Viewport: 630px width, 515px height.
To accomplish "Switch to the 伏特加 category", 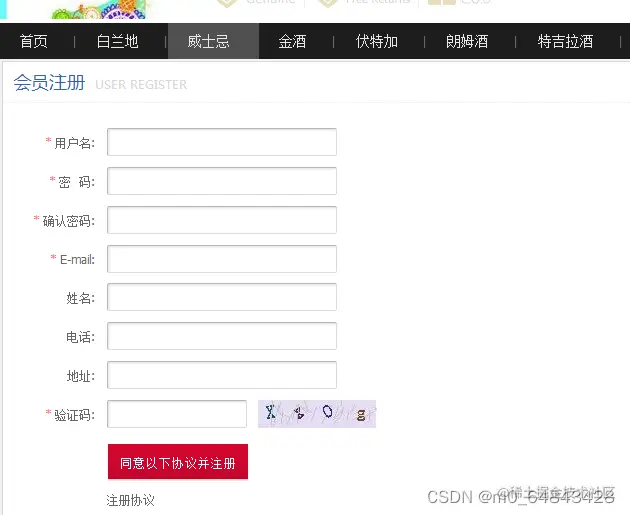I will point(377,41).
